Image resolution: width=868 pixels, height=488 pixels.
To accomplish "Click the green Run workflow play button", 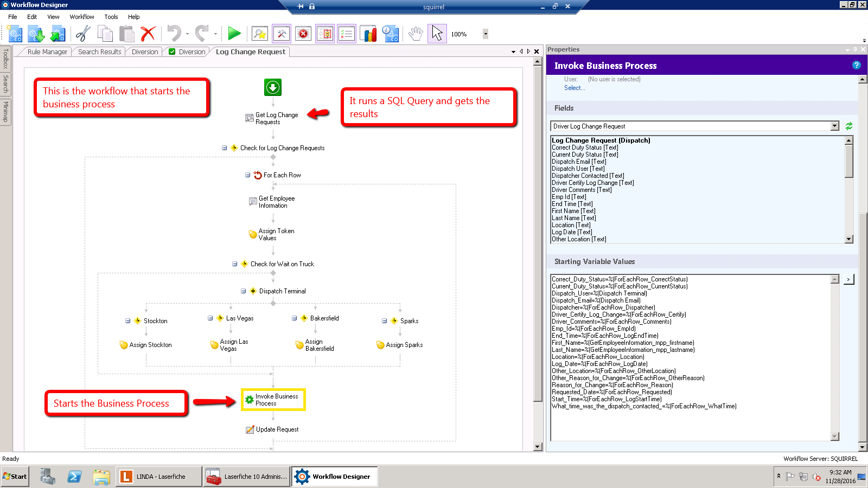I will (x=234, y=34).
